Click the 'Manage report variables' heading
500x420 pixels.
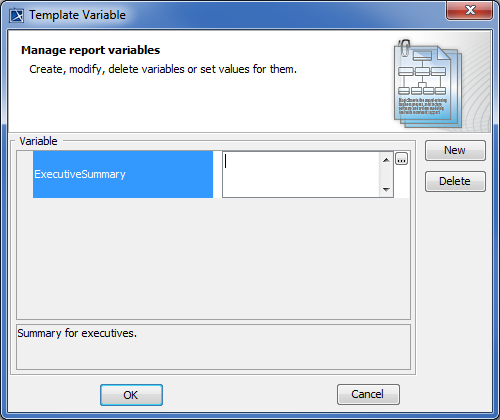click(x=90, y=50)
